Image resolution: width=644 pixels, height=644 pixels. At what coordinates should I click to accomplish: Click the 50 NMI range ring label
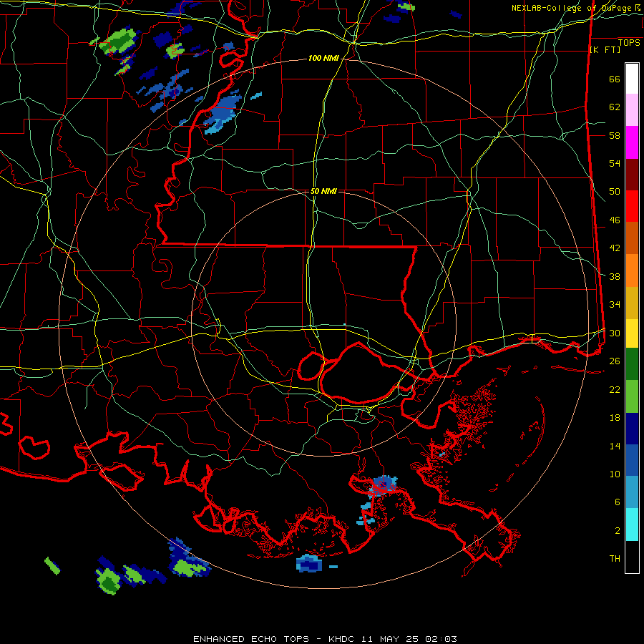323,191
